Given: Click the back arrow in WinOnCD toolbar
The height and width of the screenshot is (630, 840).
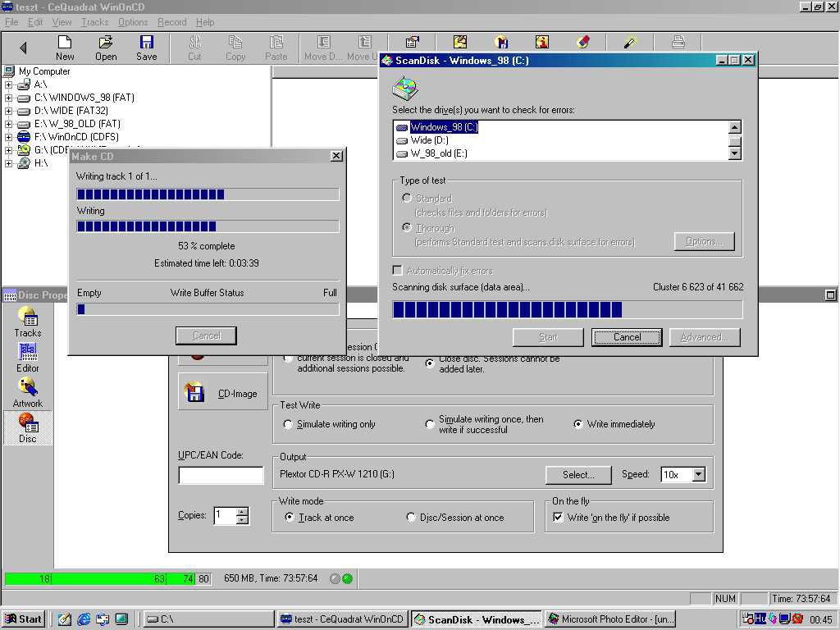Looking at the screenshot, I should tap(23, 48).
